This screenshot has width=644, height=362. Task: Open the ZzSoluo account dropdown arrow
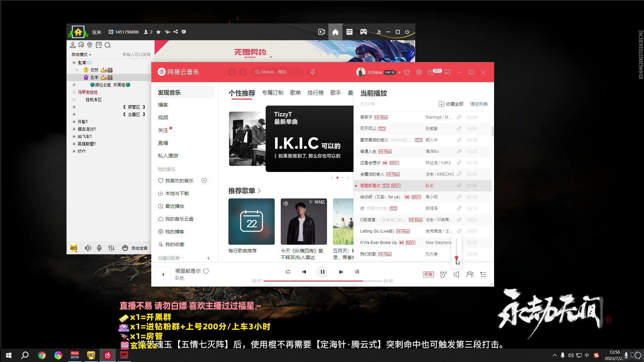(399, 72)
